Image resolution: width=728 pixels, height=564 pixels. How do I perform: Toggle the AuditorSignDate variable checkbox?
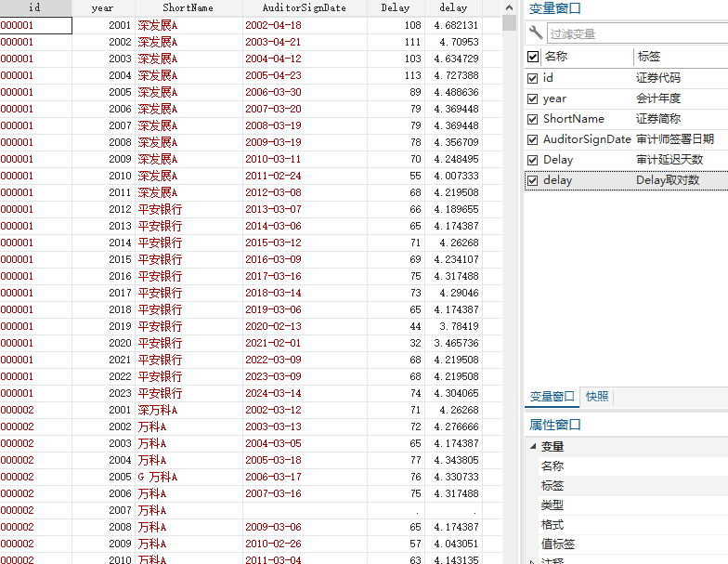(533, 139)
